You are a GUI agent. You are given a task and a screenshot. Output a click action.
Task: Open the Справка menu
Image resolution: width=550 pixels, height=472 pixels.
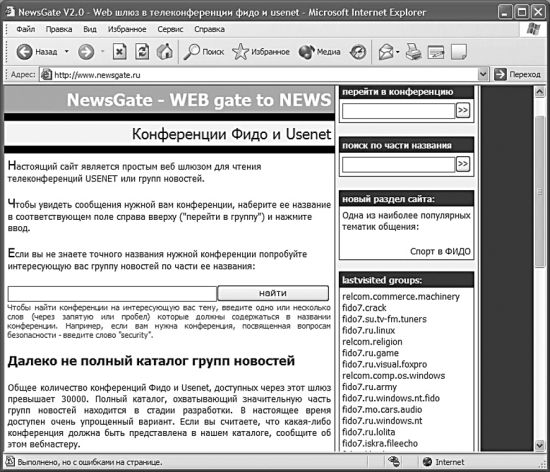[209, 29]
